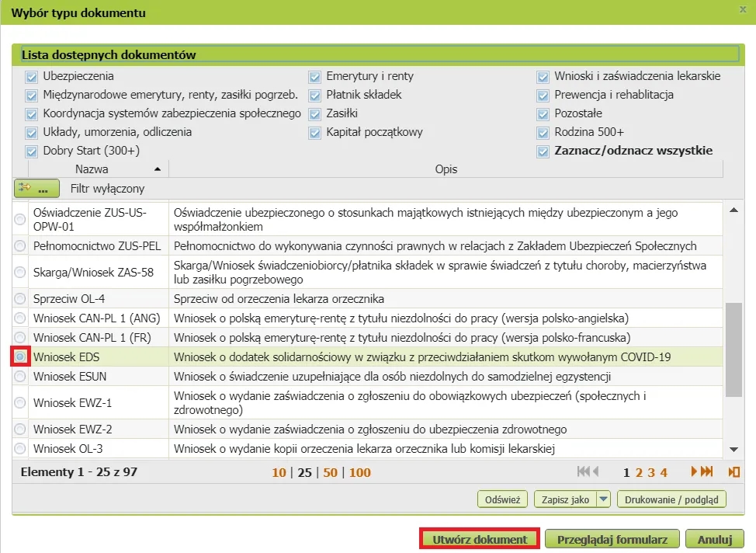Image resolution: width=756 pixels, height=553 pixels.
Task: Toggle the Rodzina 500+ checkbox
Action: click(x=543, y=132)
